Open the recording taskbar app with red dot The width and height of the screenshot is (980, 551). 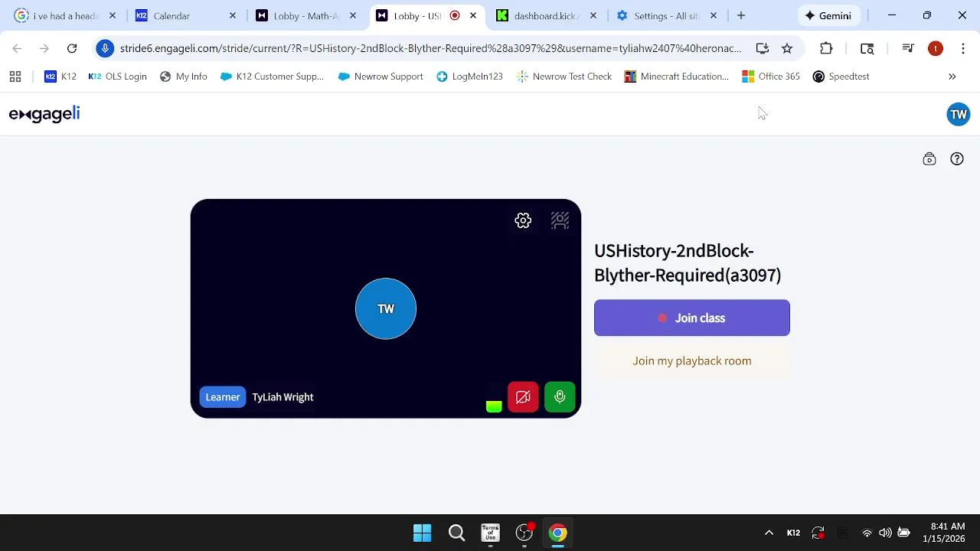click(x=524, y=533)
